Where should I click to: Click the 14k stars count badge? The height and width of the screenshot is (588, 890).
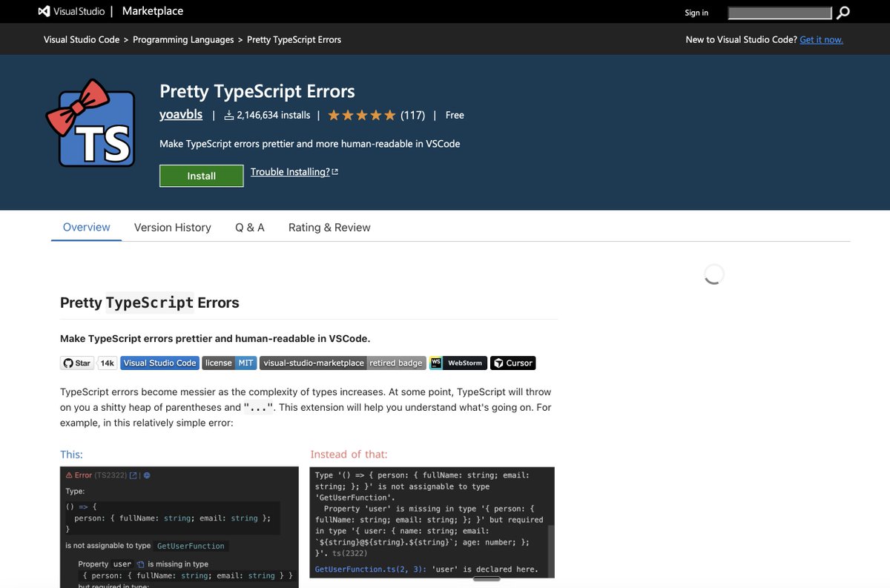tap(108, 363)
